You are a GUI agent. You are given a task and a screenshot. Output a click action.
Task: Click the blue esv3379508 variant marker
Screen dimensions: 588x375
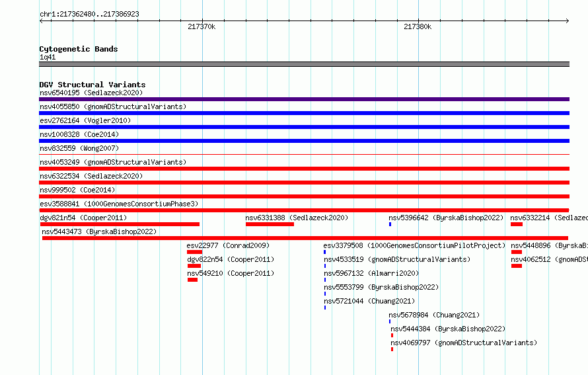coord(325,252)
